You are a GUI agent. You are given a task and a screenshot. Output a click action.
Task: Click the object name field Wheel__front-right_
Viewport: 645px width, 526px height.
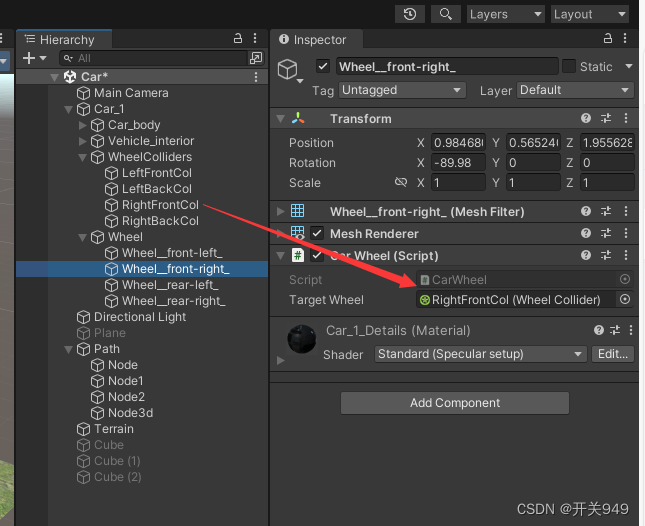447,67
